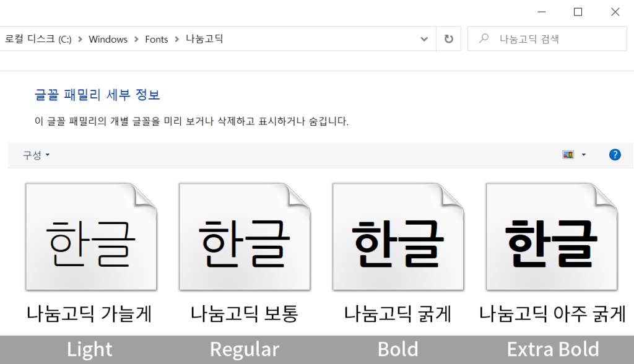The width and height of the screenshot is (634, 364).
Task: Click the 나눔고딕 보통 font name label
Action: (244, 314)
